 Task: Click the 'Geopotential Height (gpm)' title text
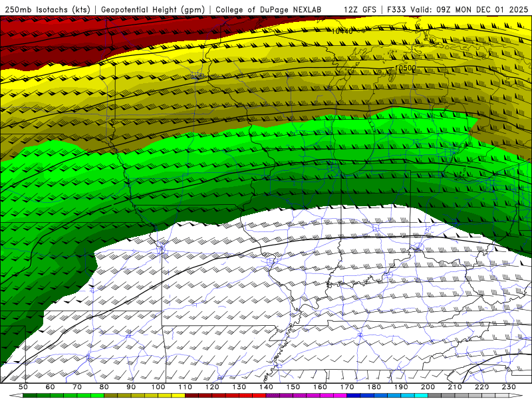153,9
